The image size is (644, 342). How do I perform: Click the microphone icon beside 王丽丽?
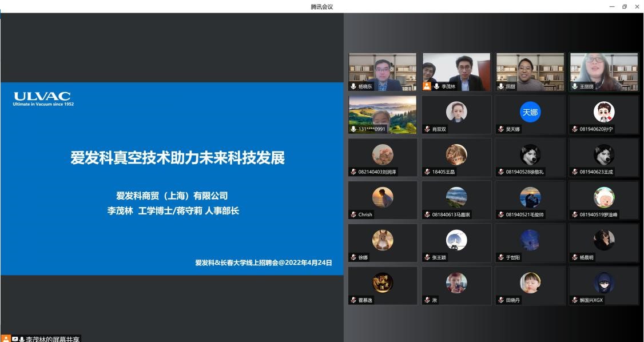coord(575,86)
